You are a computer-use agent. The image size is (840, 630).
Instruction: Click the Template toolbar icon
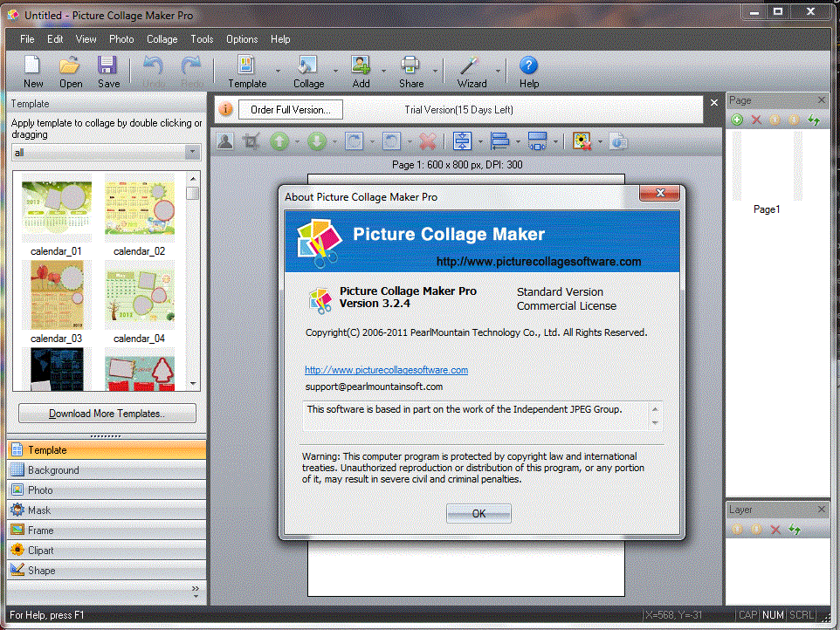coord(247,72)
